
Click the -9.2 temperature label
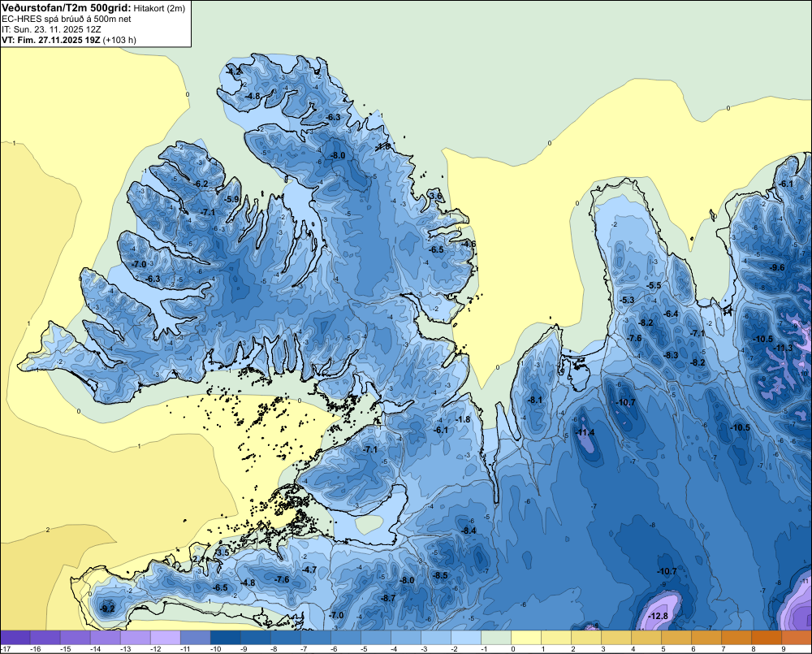[x=108, y=609]
